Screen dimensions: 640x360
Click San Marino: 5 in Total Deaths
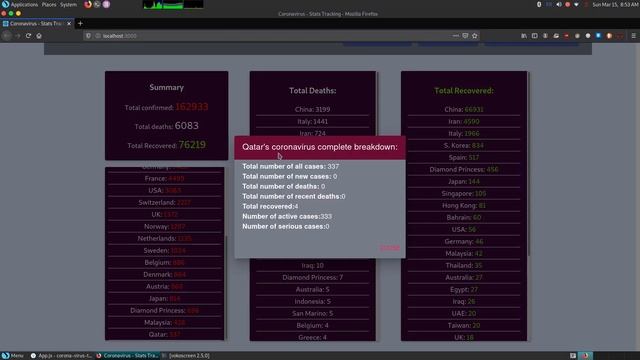tap(312, 313)
